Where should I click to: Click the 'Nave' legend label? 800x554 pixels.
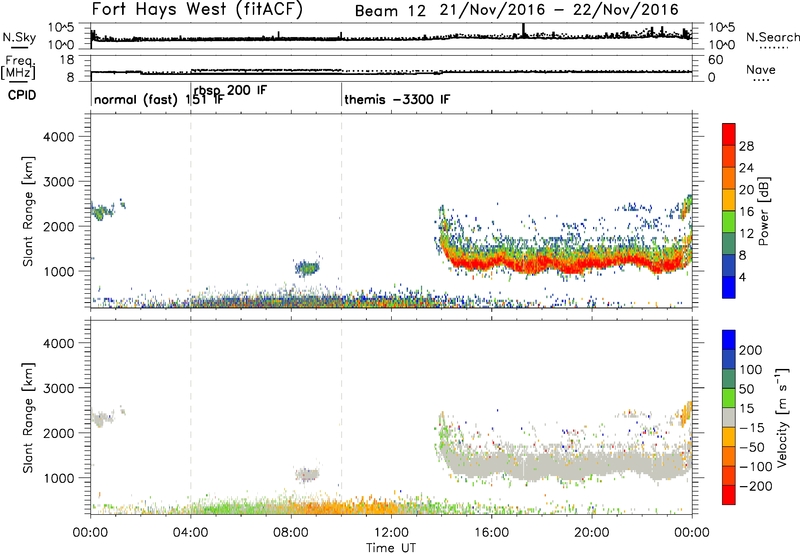click(x=760, y=69)
